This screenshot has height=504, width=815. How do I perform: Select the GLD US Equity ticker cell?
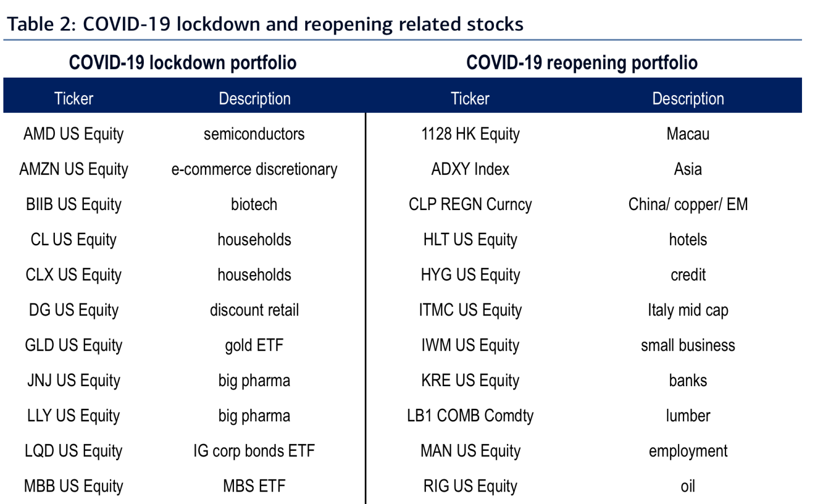pos(74,345)
